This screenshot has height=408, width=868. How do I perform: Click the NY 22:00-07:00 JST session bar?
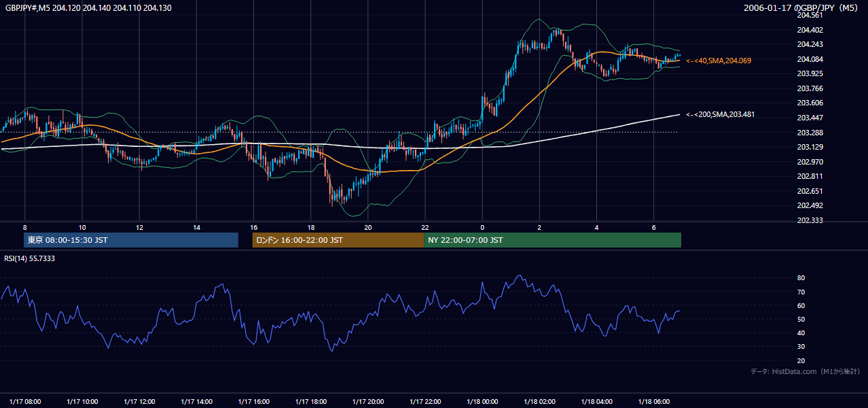point(552,240)
